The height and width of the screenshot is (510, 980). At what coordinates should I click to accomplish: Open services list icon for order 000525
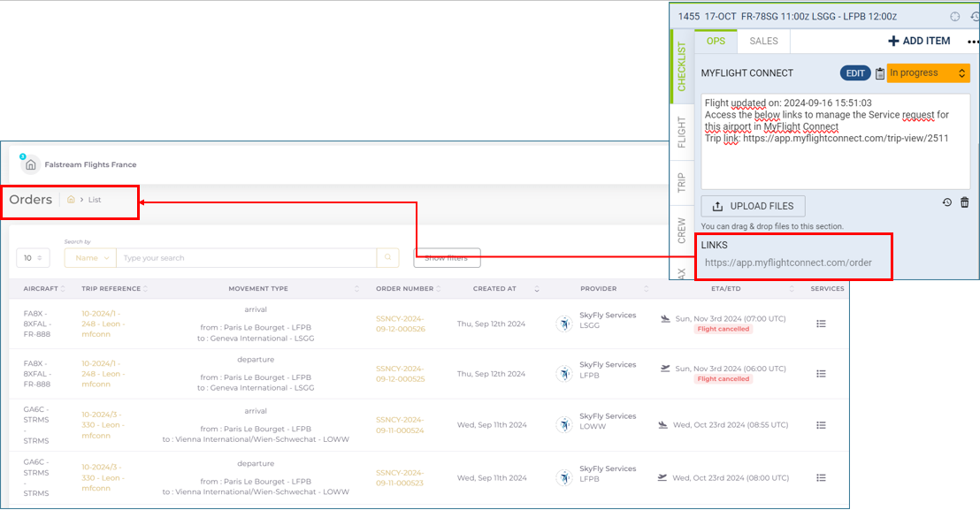[x=821, y=373]
